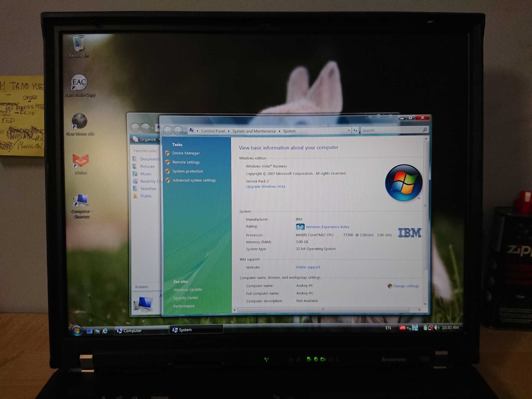Expand arrow after Control Panel breadcrumb
532x399 pixels.
229,131
